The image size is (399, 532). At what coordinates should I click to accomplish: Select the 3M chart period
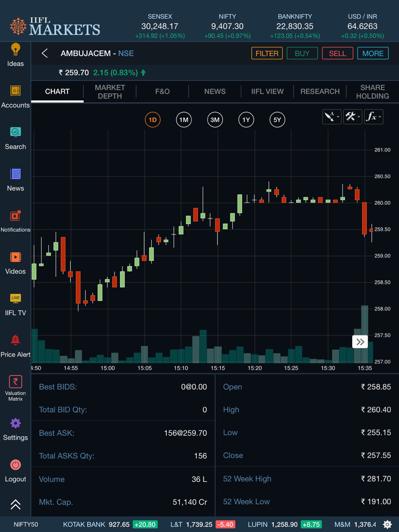tap(215, 120)
